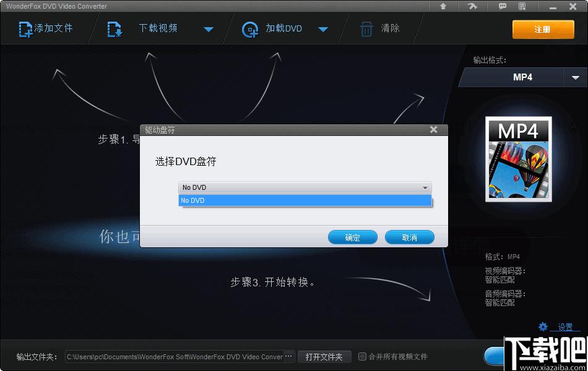
Task: Open the 设置 settings link
Action: coord(565,327)
